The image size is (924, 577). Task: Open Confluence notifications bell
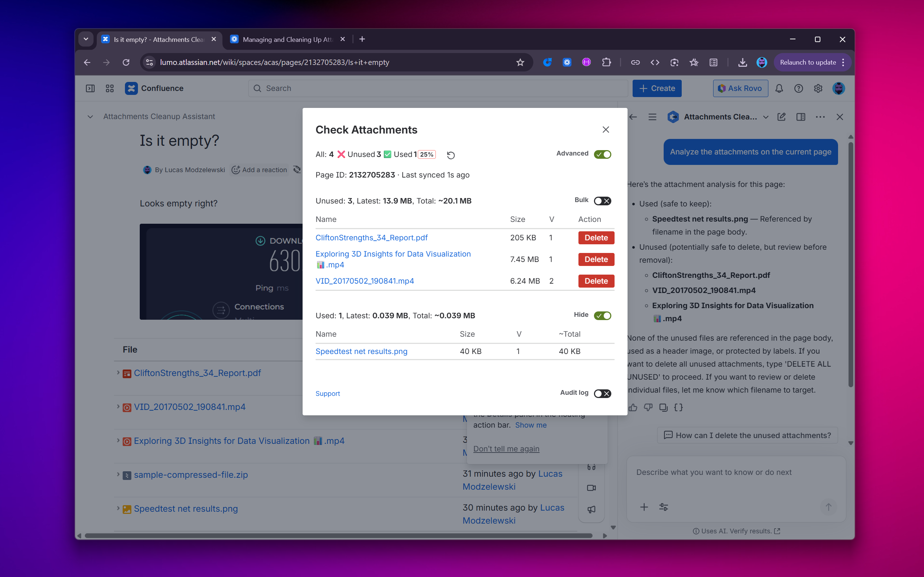(779, 88)
